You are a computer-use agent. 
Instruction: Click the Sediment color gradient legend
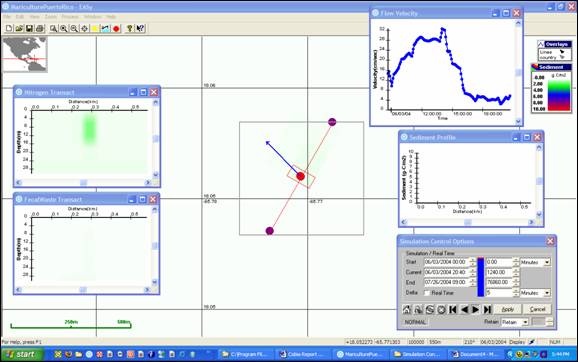[x=559, y=94]
